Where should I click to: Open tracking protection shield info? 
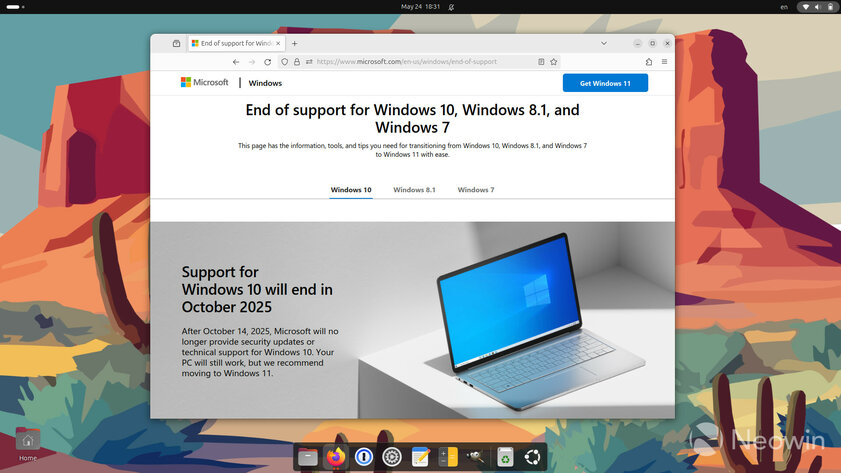285,62
